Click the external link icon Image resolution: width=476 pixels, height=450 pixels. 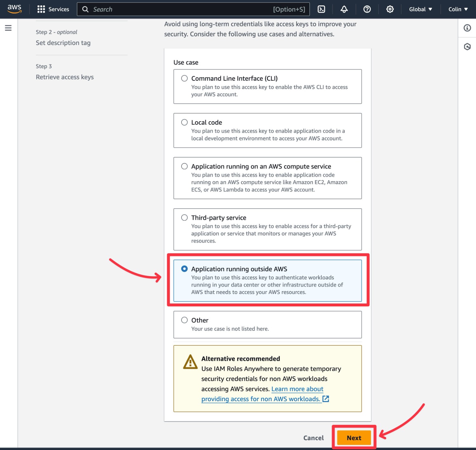pos(326,399)
